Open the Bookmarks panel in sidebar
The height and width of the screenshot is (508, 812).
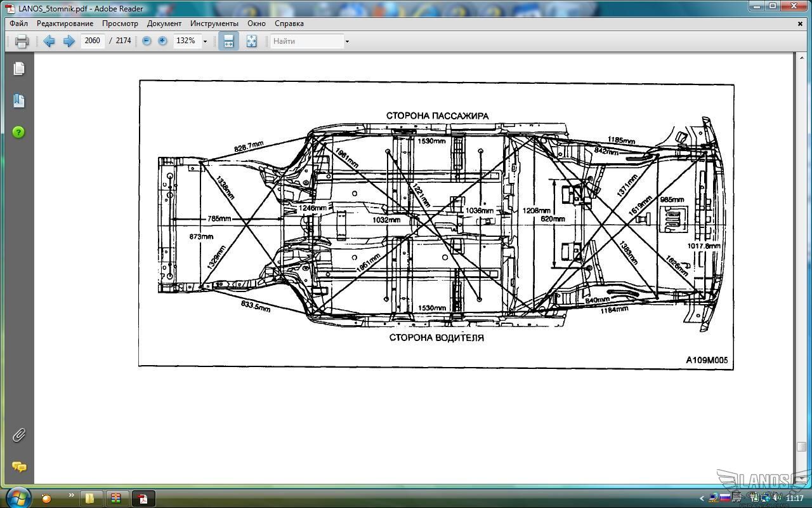point(19,100)
